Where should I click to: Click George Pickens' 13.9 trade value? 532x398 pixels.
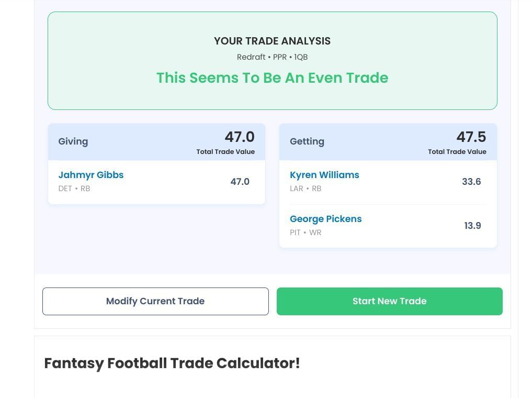point(472,226)
